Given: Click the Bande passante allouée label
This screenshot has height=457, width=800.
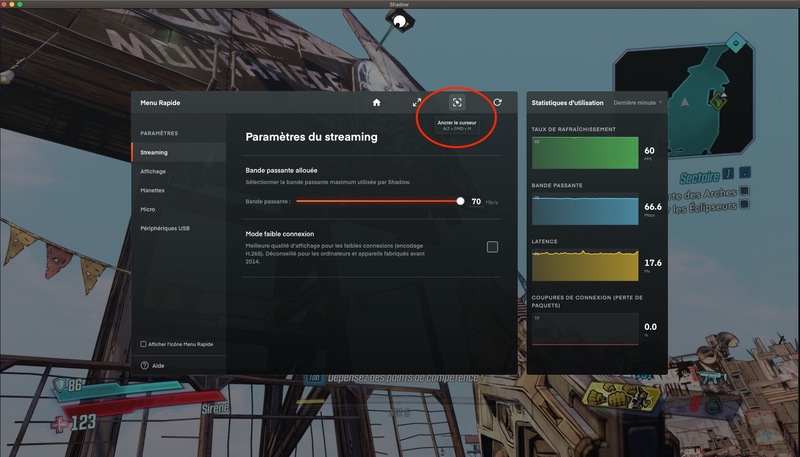Looking at the screenshot, I should pyautogui.click(x=281, y=170).
